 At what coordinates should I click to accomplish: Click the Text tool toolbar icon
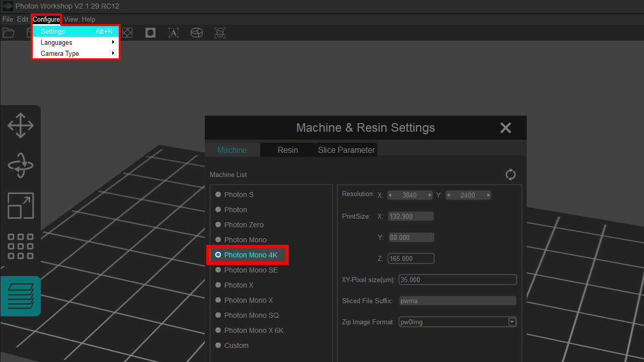[173, 33]
